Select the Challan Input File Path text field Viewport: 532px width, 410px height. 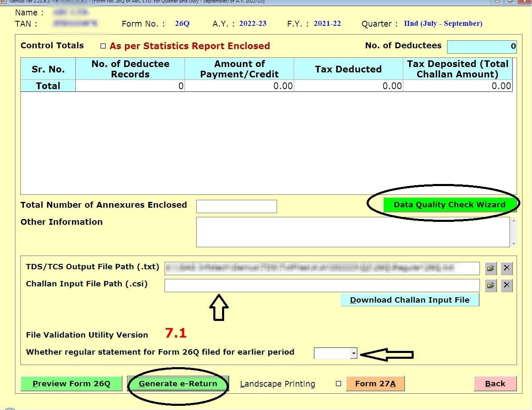tap(322, 286)
